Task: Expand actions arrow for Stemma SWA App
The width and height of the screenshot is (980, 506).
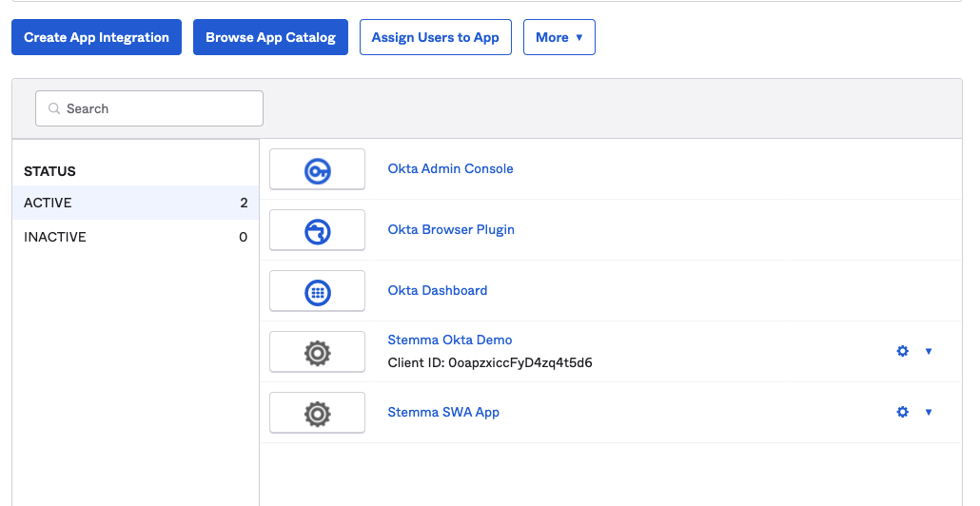Action: pos(929,412)
